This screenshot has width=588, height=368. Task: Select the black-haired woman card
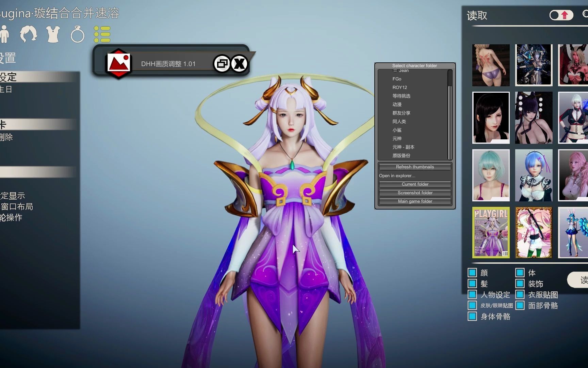tap(491, 118)
